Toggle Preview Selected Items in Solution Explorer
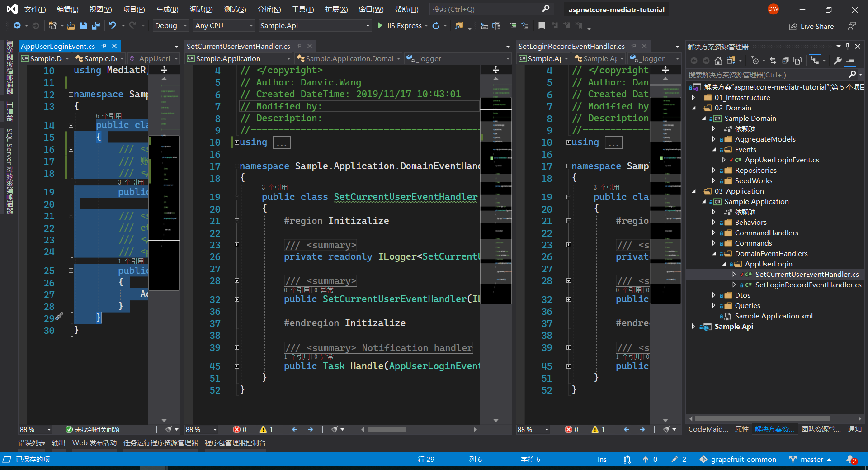This screenshot has width=868, height=470. tap(850, 61)
